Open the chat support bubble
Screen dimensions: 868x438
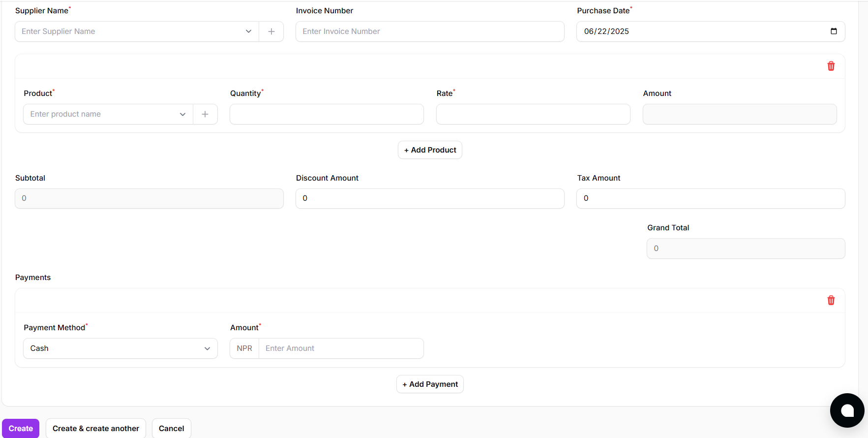pos(847,410)
